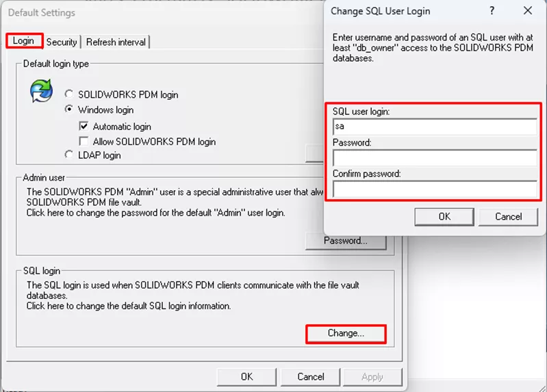Click the Password input field
Viewport: 547px width, 392px height.
[x=435, y=158]
